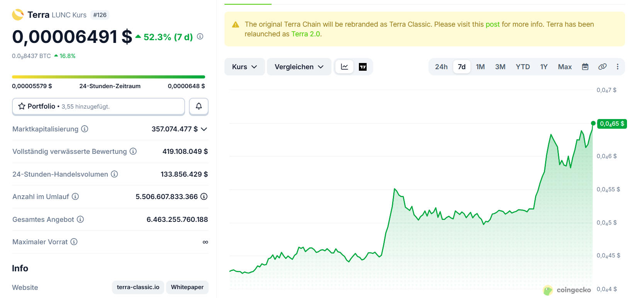The width and height of the screenshot is (644, 298).
Task: Show Vollständig verwässerte Bewertung info icon
Action: coord(133,151)
